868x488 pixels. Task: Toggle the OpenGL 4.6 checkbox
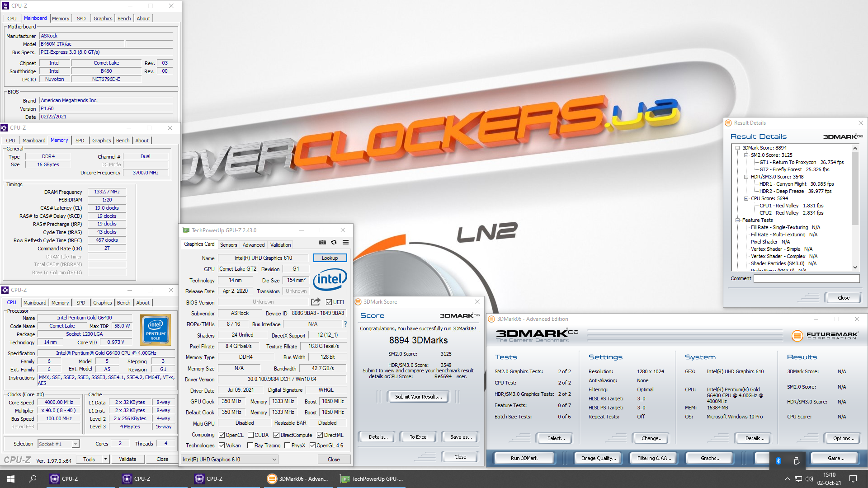coord(312,446)
